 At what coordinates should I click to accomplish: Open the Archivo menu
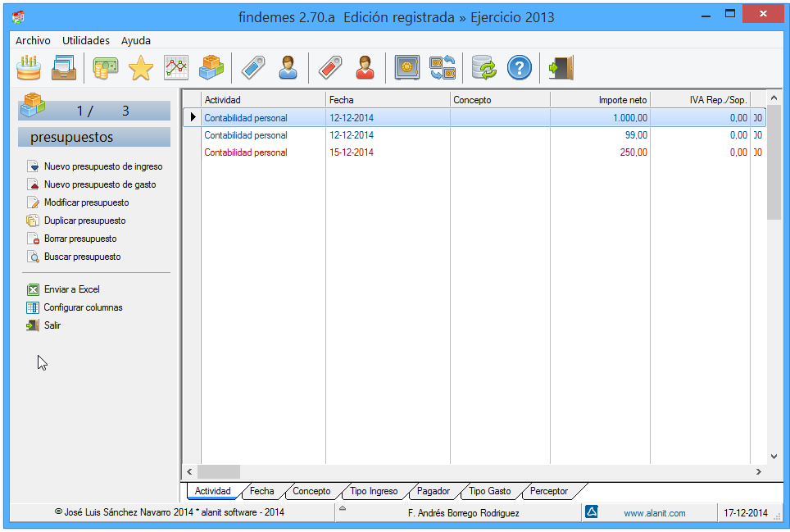pos(33,40)
